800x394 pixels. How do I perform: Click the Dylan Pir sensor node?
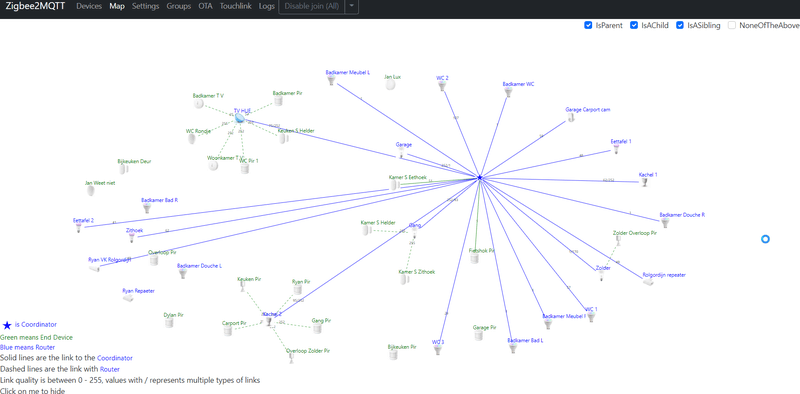pyautogui.click(x=169, y=323)
